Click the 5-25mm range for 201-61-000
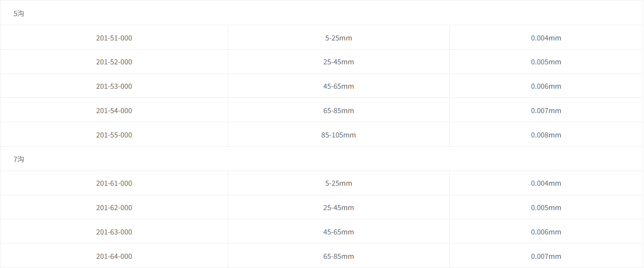 [338, 183]
